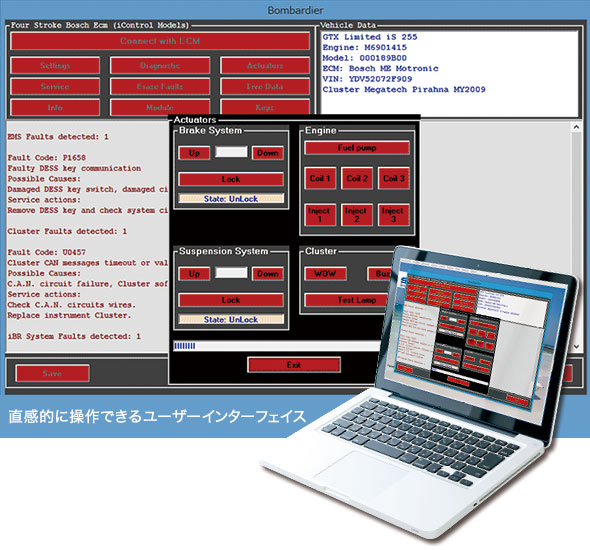Image resolution: width=590 pixels, height=550 pixels.
Task: Click the text 'VIN: YDV52072F909'
Action: [367, 79]
